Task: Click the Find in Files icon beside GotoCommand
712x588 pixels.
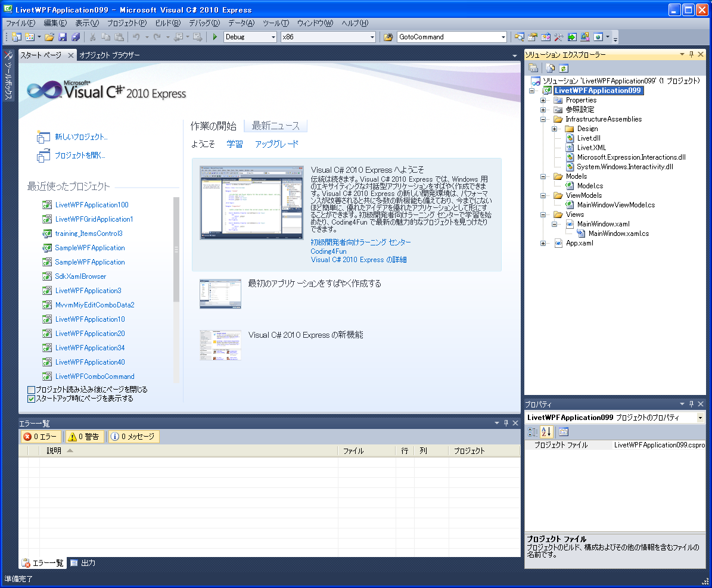Action: pos(388,37)
